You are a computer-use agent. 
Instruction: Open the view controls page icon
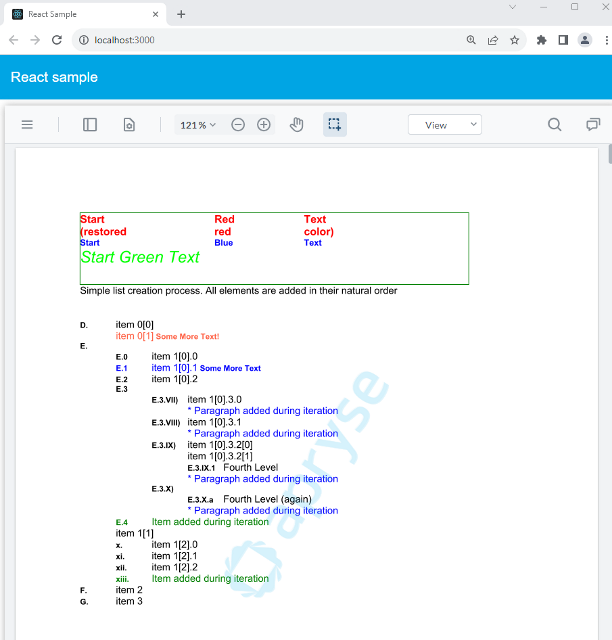pos(129,124)
